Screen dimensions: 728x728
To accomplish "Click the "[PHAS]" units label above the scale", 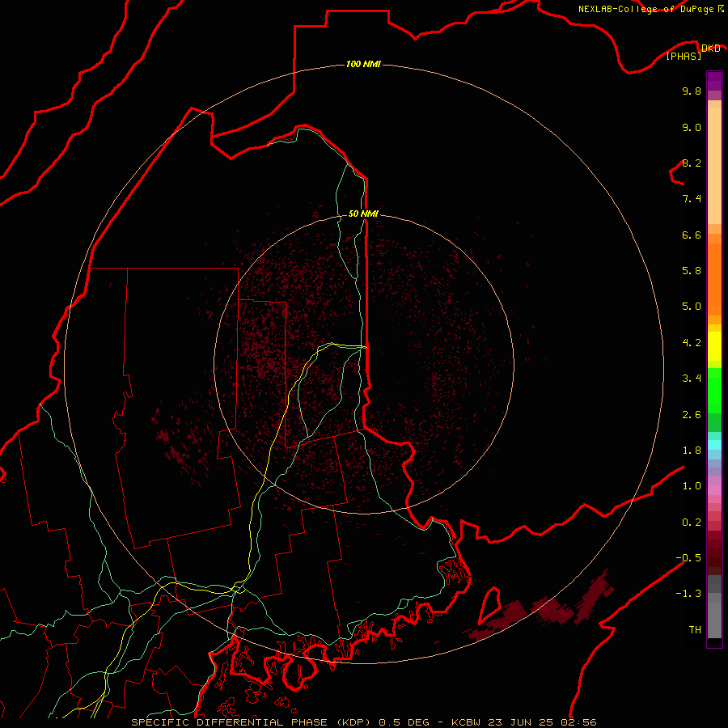I will coord(684,56).
